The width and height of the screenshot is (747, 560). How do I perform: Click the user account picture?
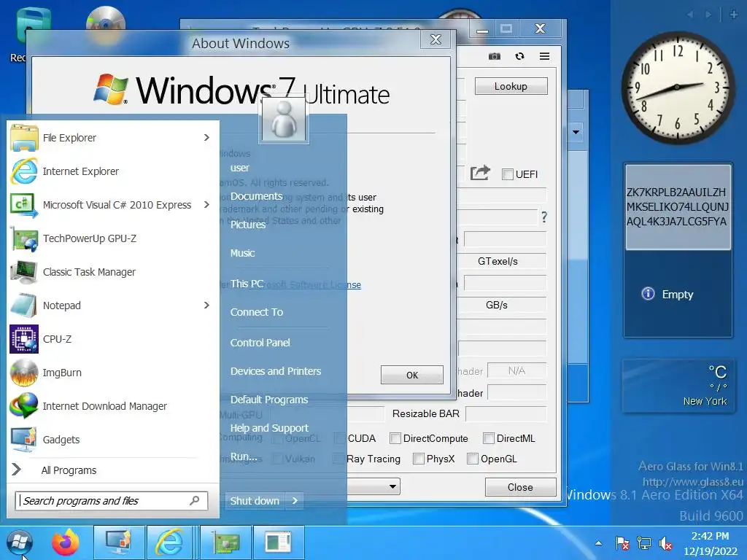tap(284, 120)
